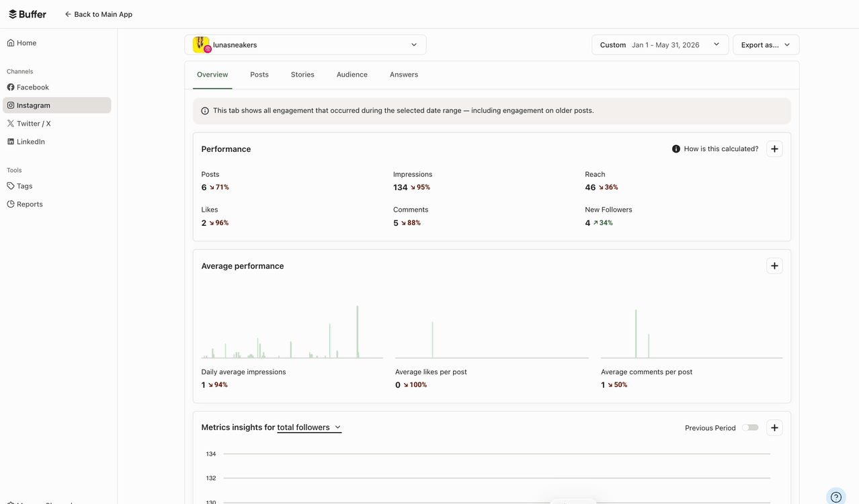Switch to the Overview tab
Viewport: 859px width, 504px height.
coord(212,75)
